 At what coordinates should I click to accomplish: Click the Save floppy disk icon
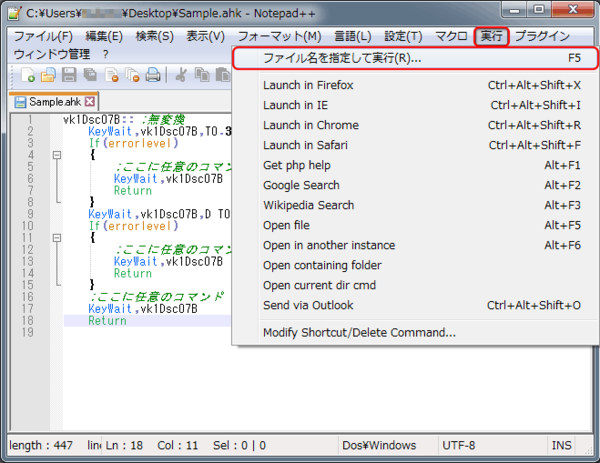point(69,75)
